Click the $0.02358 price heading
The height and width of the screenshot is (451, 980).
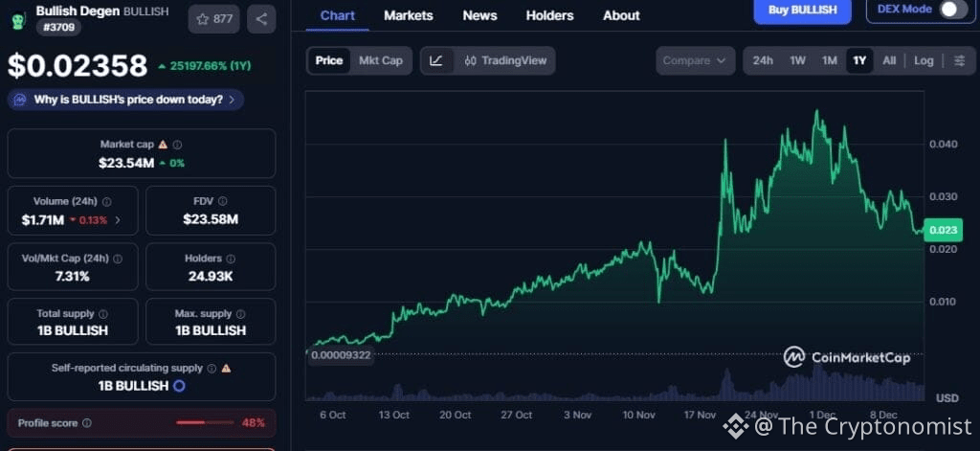pos(78,66)
